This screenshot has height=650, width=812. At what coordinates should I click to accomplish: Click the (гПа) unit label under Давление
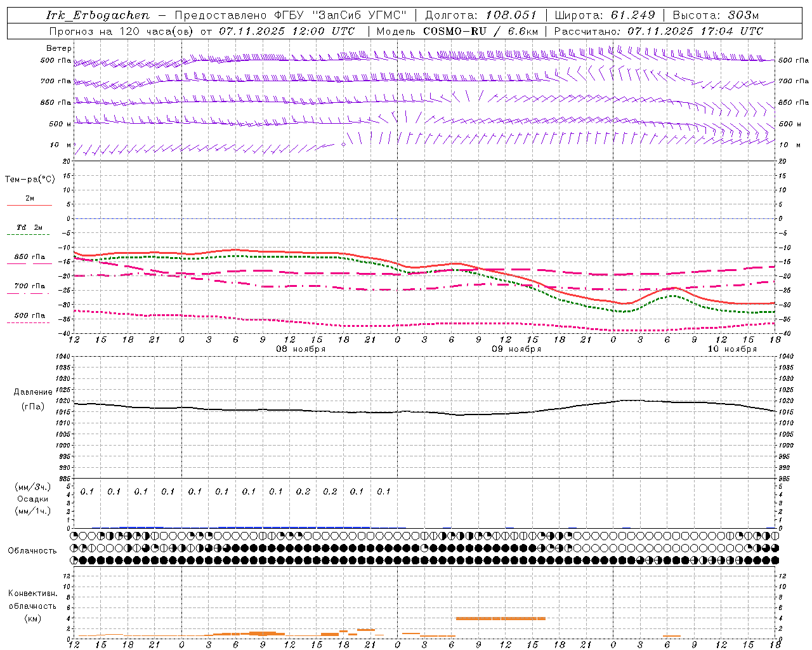click(x=33, y=407)
